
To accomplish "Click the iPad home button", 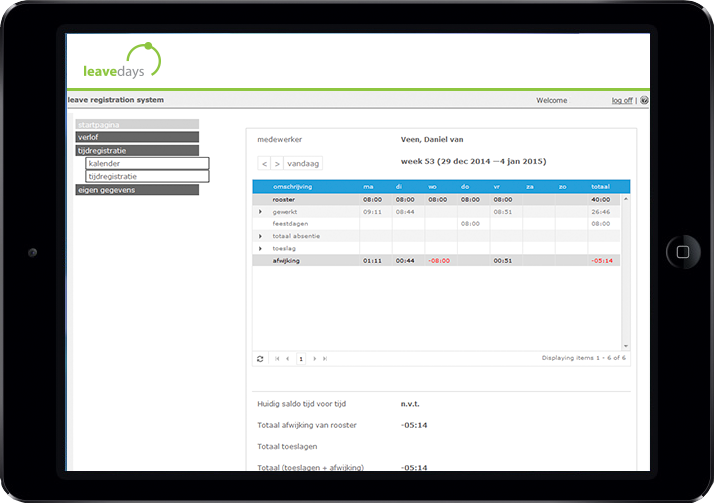I will [682, 252].
